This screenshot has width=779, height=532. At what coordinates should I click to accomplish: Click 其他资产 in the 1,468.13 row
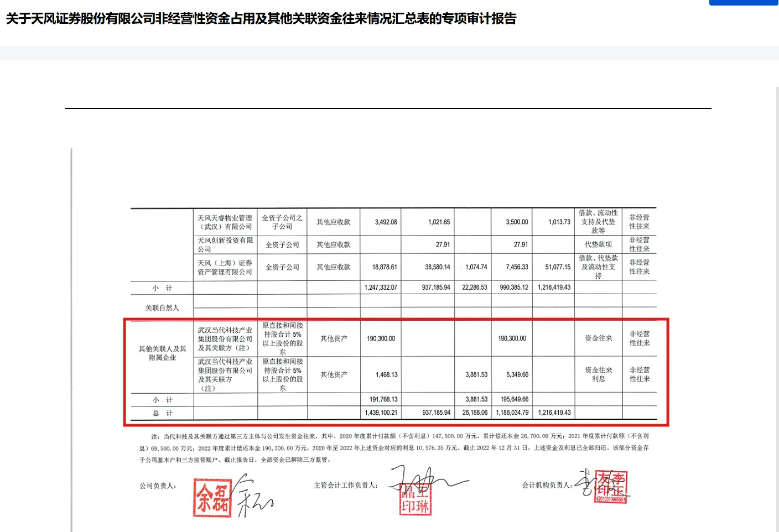[x=334, y=375]
